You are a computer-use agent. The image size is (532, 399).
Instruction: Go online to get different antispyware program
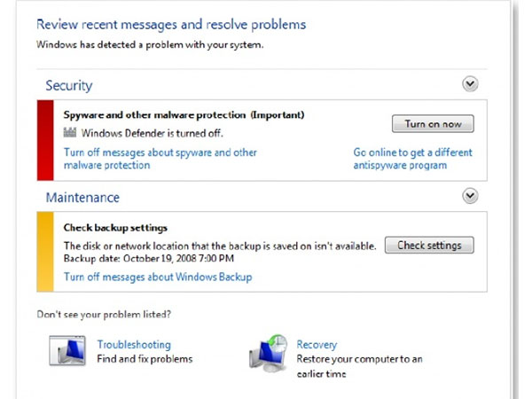point(412,159)
